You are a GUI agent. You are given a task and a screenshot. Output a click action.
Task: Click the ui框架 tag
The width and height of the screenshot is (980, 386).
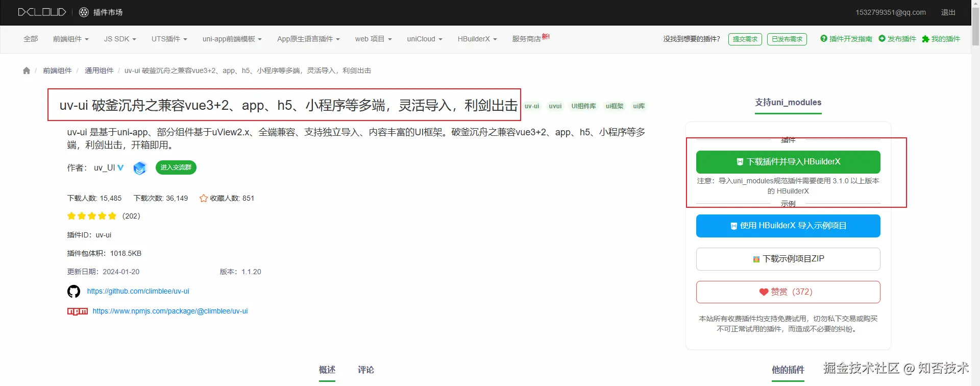tap(615, 106)
